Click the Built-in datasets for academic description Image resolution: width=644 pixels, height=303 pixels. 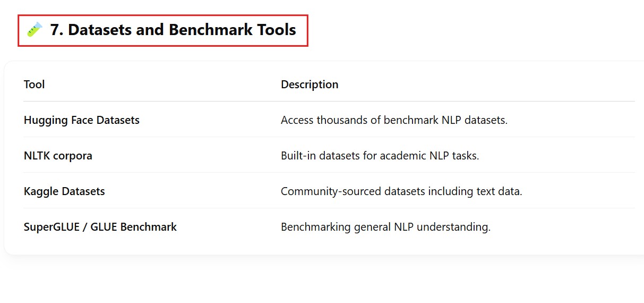(380, 156)
